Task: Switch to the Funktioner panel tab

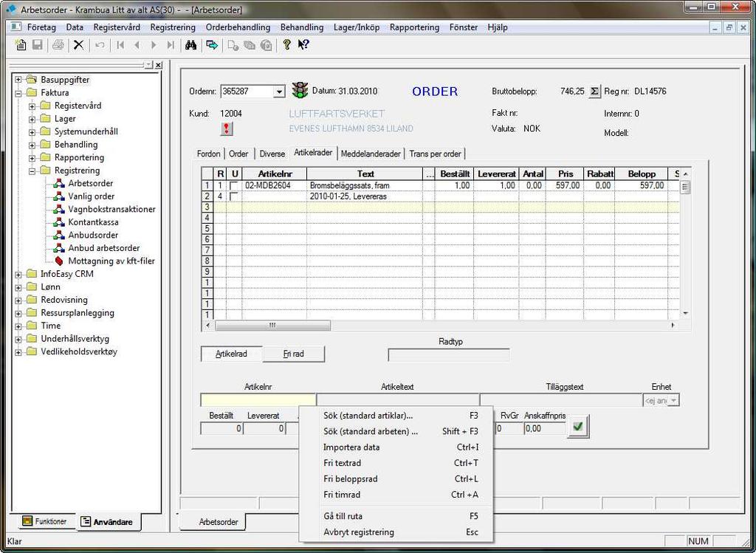Action: (44, 521)
